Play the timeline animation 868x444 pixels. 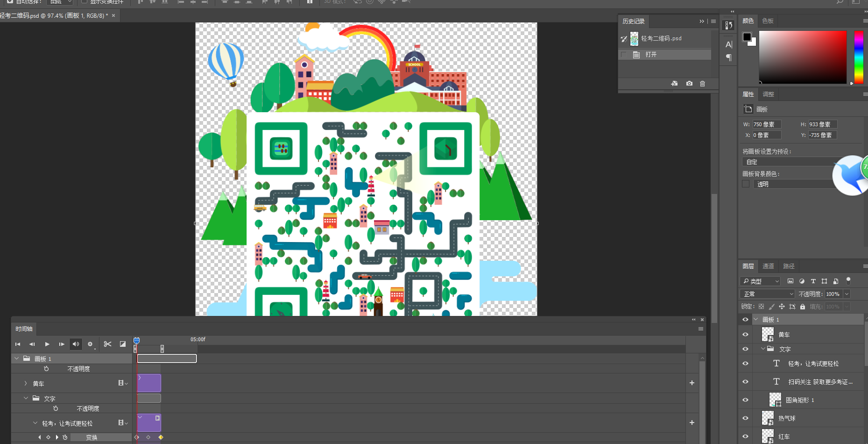point(47,344)
